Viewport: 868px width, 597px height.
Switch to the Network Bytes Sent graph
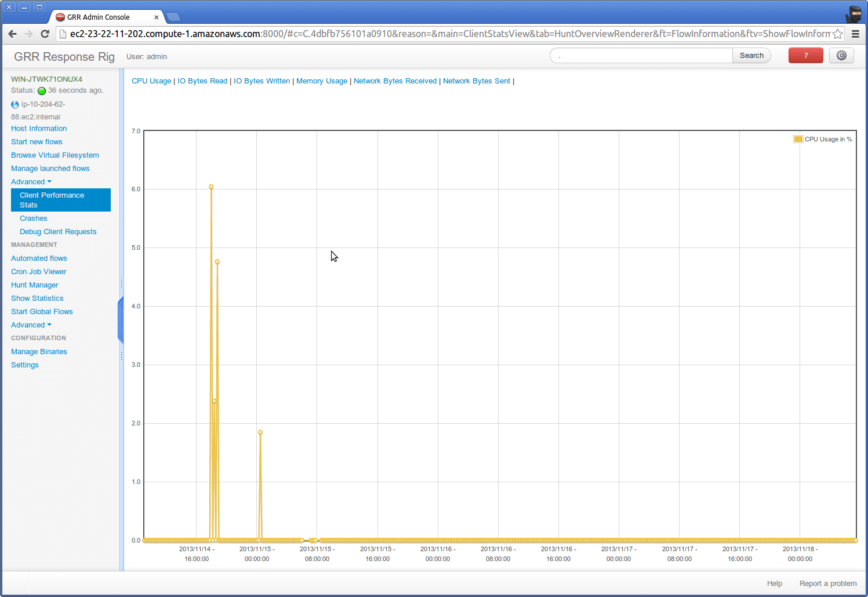tap(477, 81)
